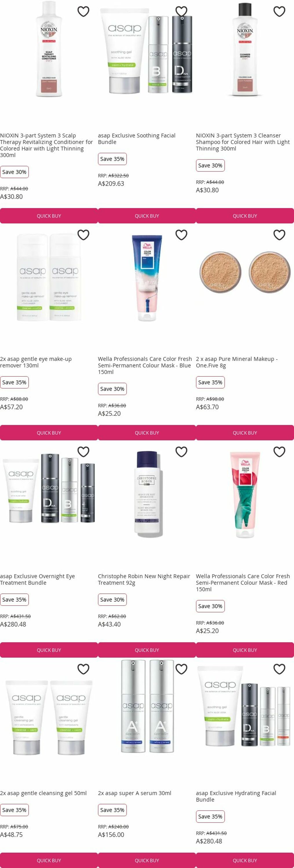This screenshot has height=868, width=294.
Task: Quick buy Wella Colour Mask Blue 150ml
Action: coord(147,433)
